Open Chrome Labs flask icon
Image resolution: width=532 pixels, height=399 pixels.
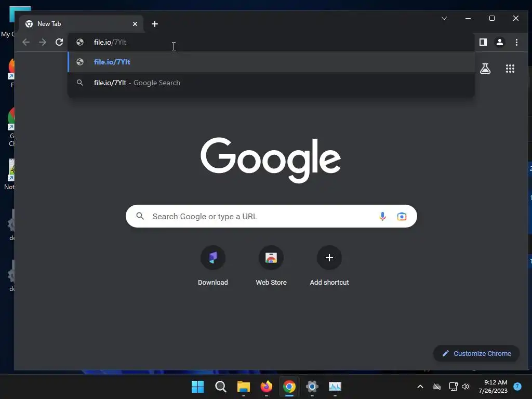pyautogui.click(x=485, y=69)
